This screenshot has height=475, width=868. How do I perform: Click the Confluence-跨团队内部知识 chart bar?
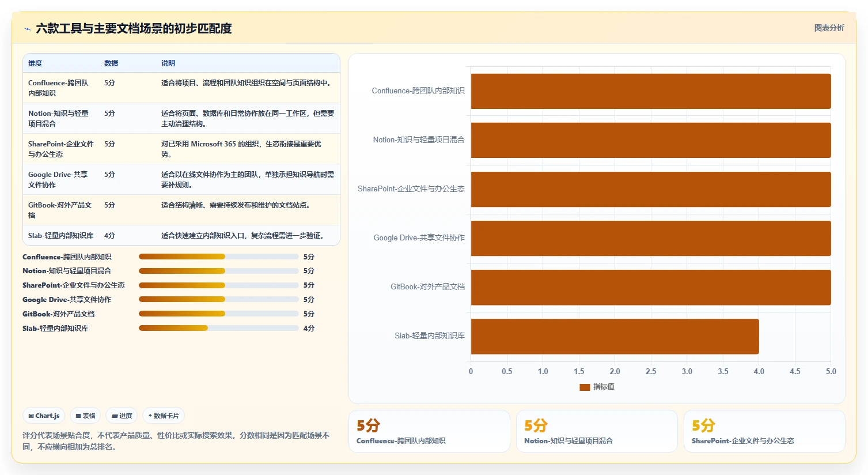(651, 91)
